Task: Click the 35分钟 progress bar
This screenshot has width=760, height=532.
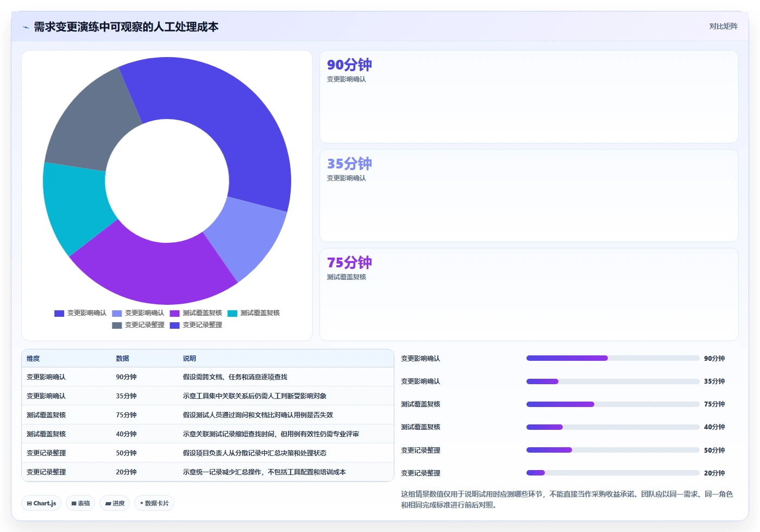Action: click(x=613, y=381)
